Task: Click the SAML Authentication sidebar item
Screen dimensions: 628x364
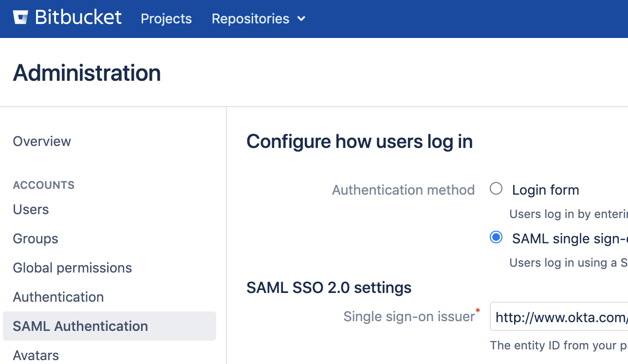Action: [x=80, y=326]
